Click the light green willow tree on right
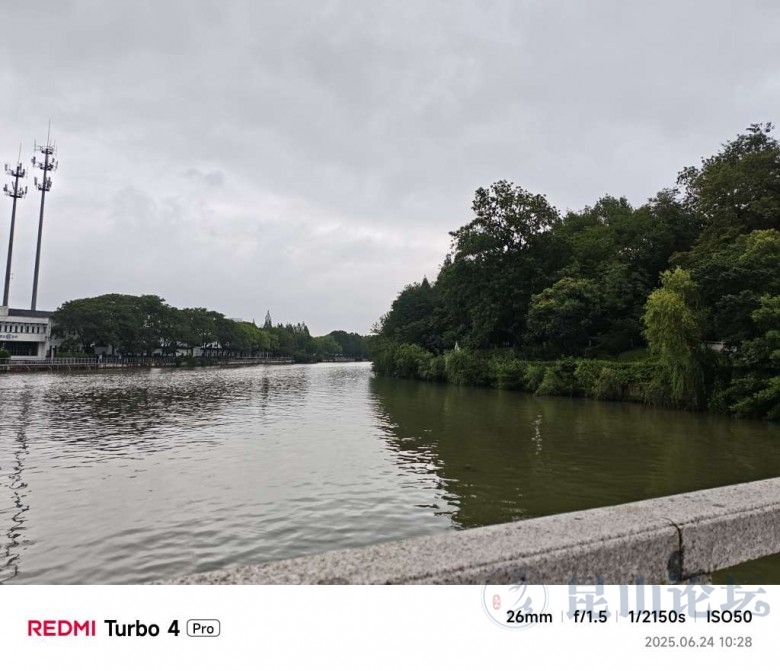 672,328
